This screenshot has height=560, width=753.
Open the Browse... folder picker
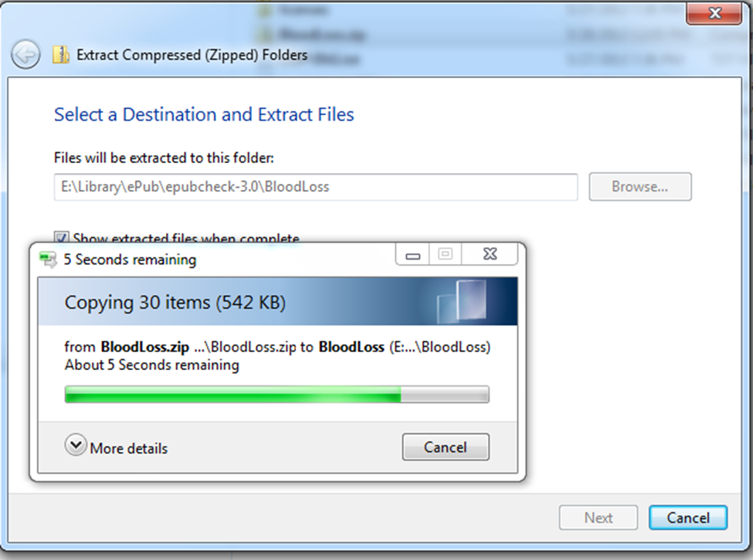(640, 186)
